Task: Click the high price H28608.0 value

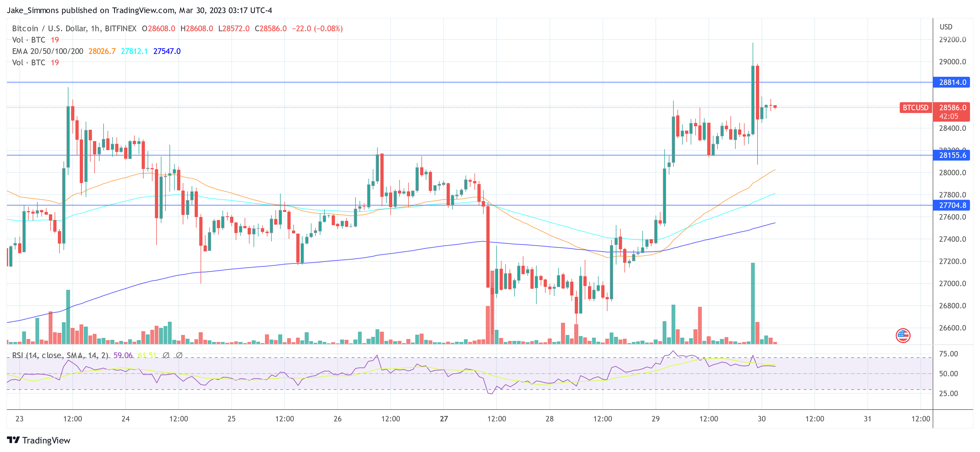Action: coord(197,29)
